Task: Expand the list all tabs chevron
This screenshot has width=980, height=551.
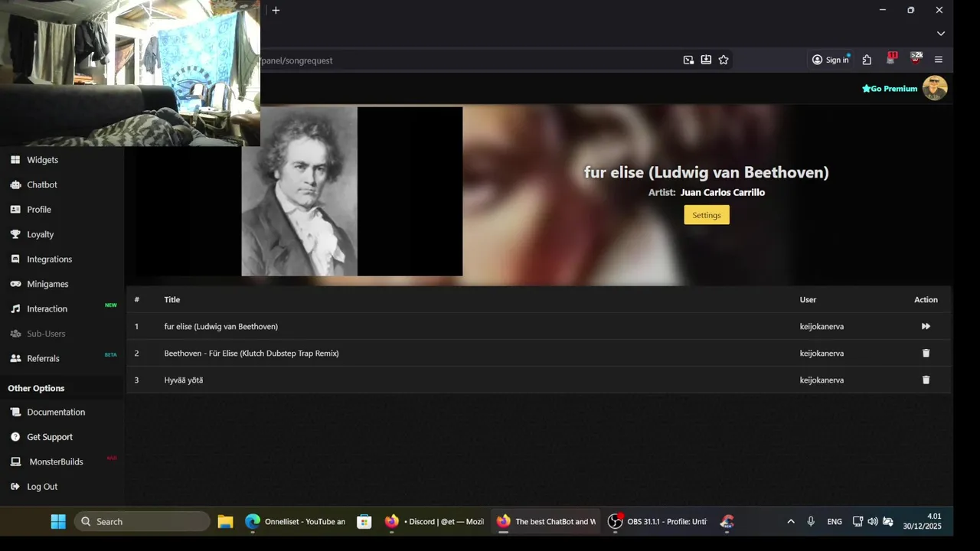Action: tap(941, 34)
